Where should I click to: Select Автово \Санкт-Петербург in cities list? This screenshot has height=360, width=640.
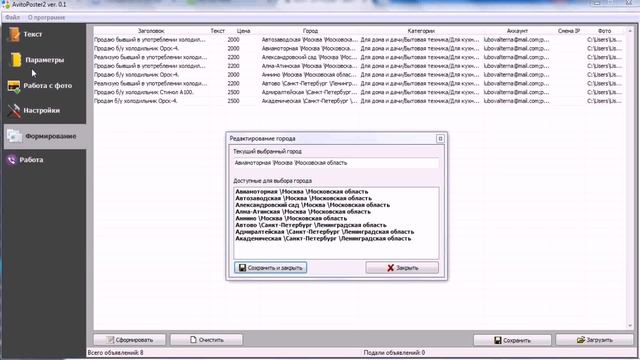pyautogui.click(x=311, y=225)
